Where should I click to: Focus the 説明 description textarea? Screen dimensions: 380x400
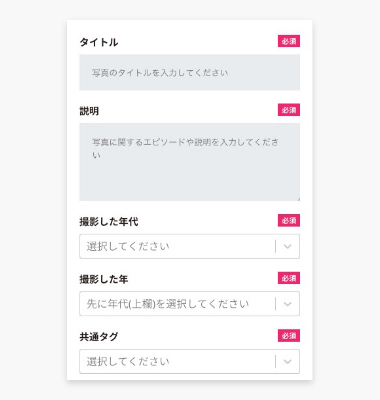point(189,162)
